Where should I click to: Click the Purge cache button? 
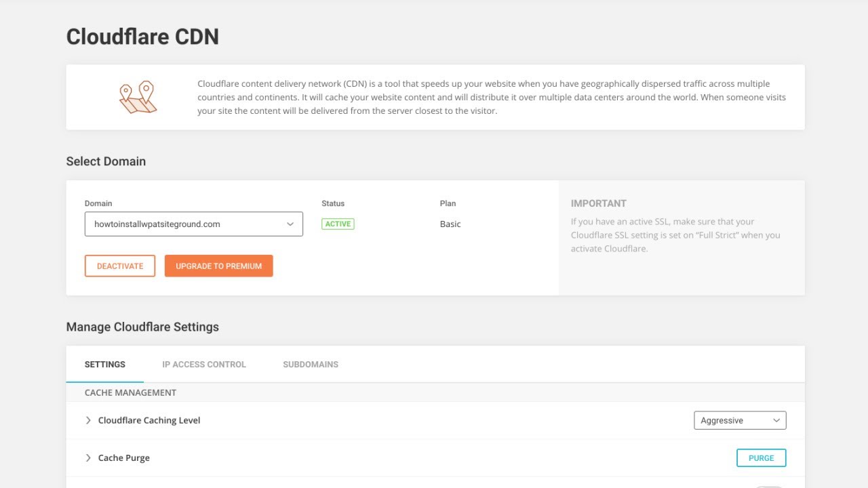click(x=762, y=458)
